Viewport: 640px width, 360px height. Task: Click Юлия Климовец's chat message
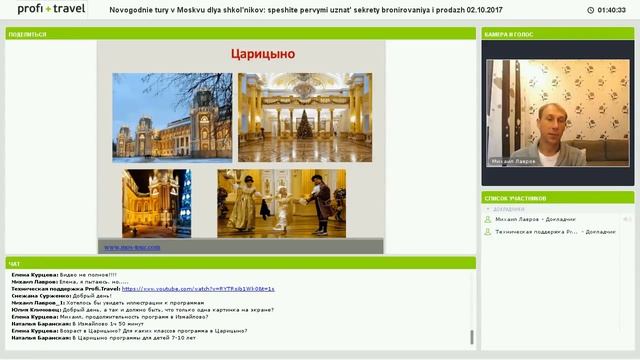pos(142,310)
